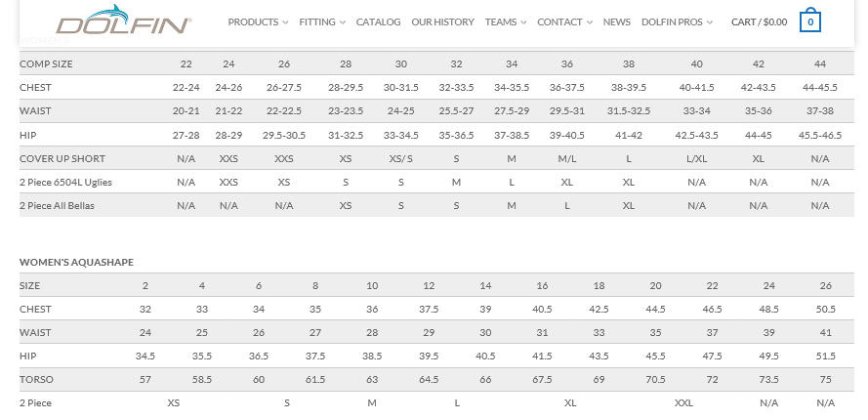Open the Dolfin Pros dropdown chevron
868x420 pixels.
click(x=710, y=22)
